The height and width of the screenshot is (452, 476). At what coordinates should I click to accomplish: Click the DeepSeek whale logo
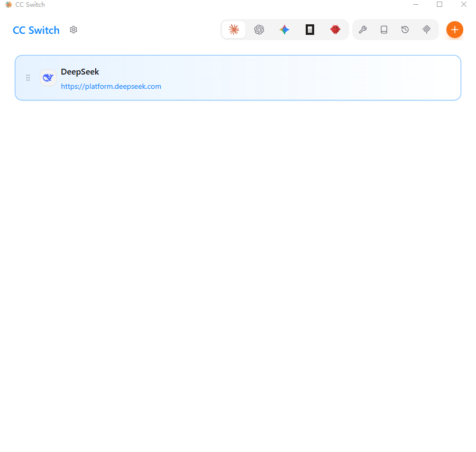pyautogui.click(x=48, y=78)
